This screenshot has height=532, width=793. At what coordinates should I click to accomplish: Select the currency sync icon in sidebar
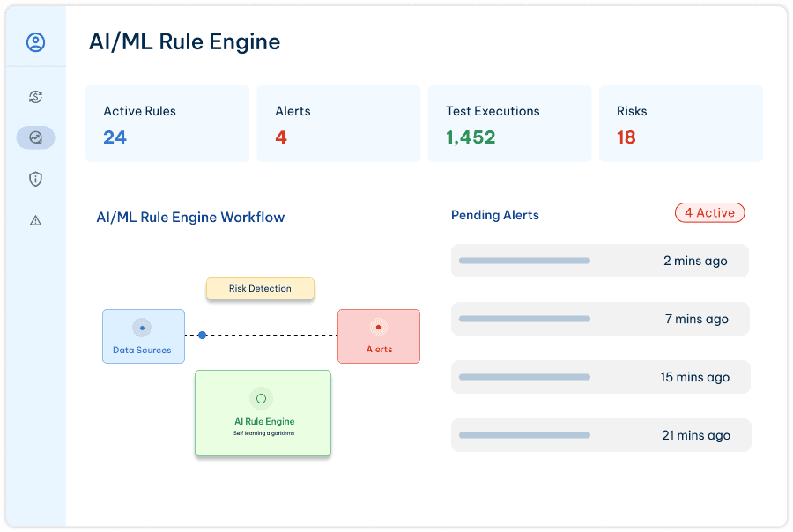tap(35, 97)
